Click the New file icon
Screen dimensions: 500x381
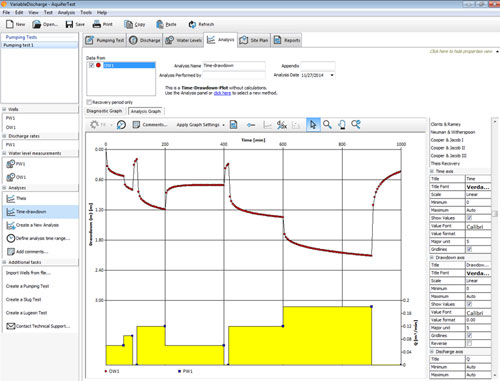10,24
